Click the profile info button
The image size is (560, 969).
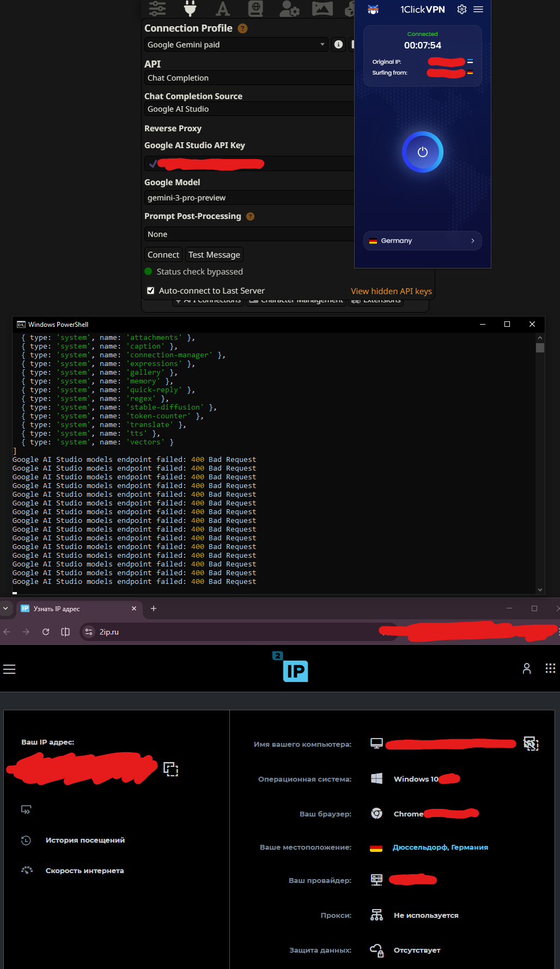[339, 45]
